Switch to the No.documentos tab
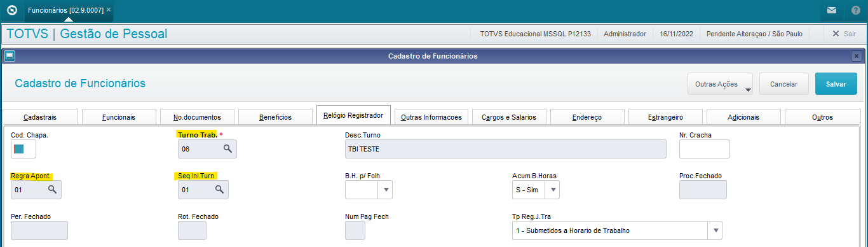The width and height of the screenshot is (868, 247). pos(197,117)
